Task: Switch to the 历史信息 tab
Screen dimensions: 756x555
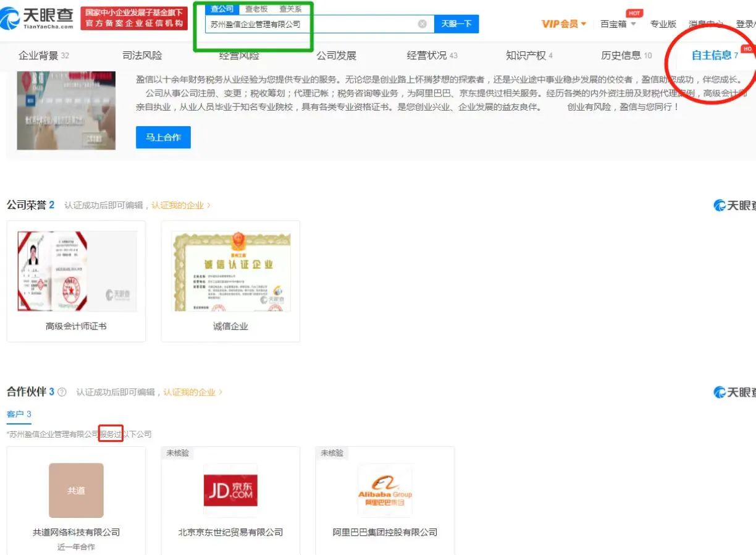Action: coord(626,56)
